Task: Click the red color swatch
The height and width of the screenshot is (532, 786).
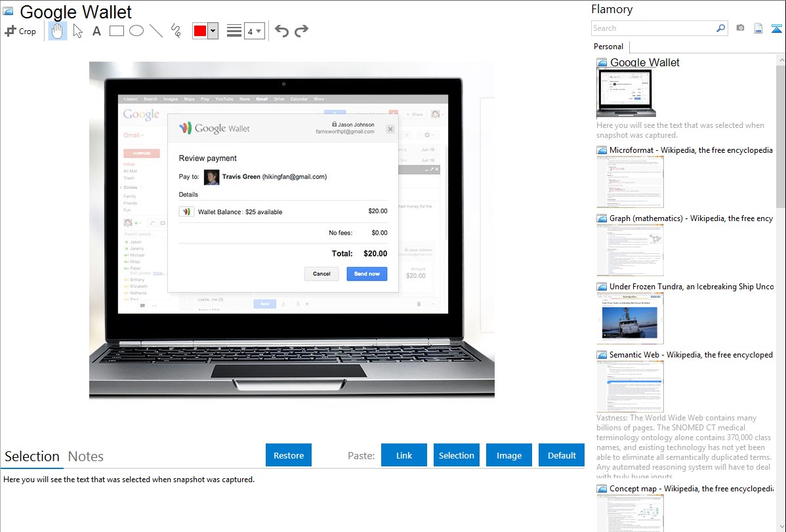Action: tap(200, 31)
